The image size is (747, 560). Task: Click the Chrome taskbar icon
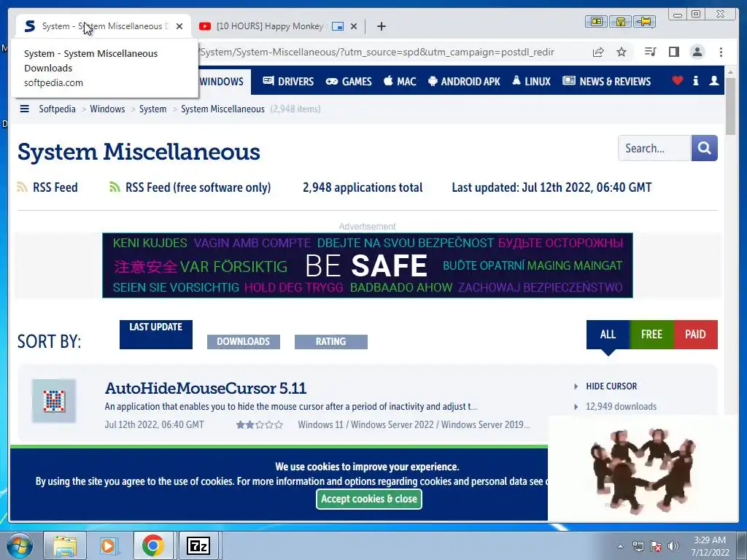pos(152,545)
